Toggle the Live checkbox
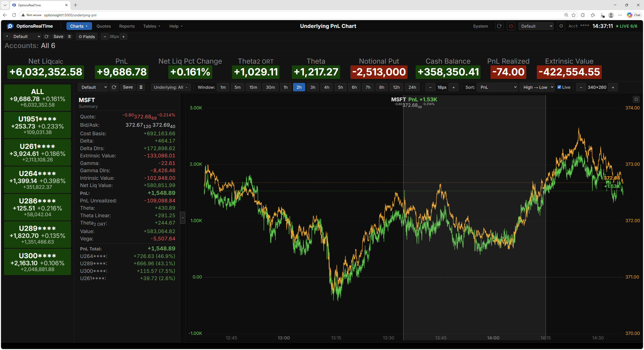The image size is (644, 350). pyautogui.click(x=559, y=87)
